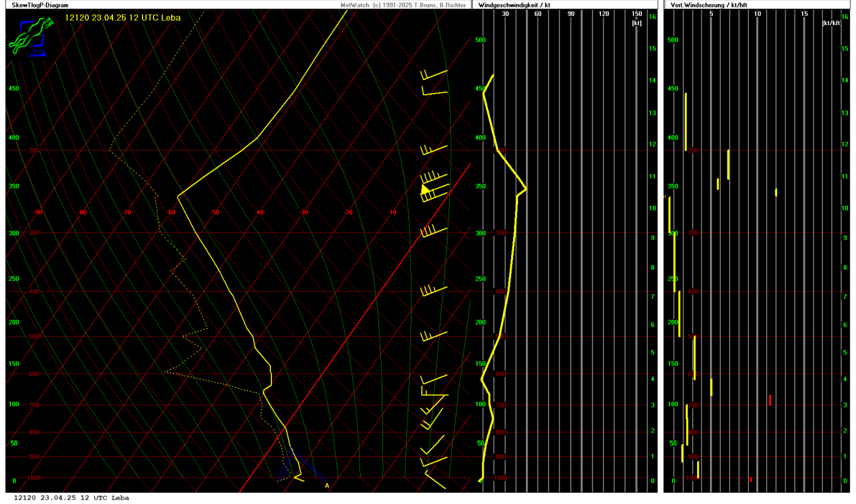Click the yellow '12120 23.04.25 12 UTC Leba' heading
The image size is (856, 504).
123,17
